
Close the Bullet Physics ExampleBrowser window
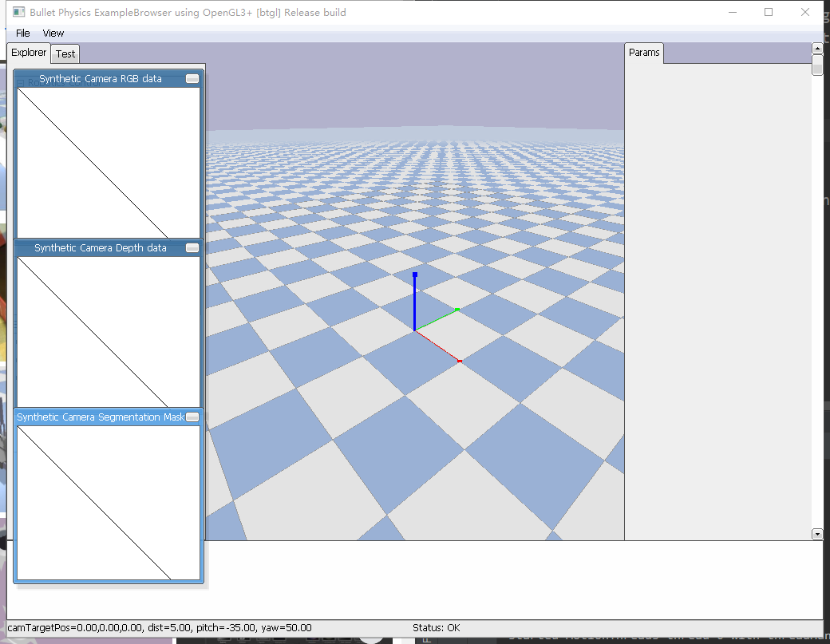(x=805, y=12)
